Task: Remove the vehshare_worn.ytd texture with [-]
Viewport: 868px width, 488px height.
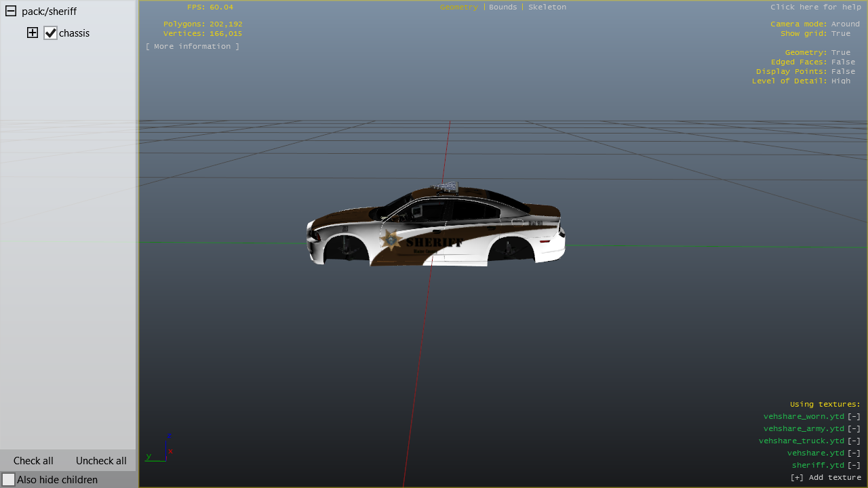Action: coord(854,417)
